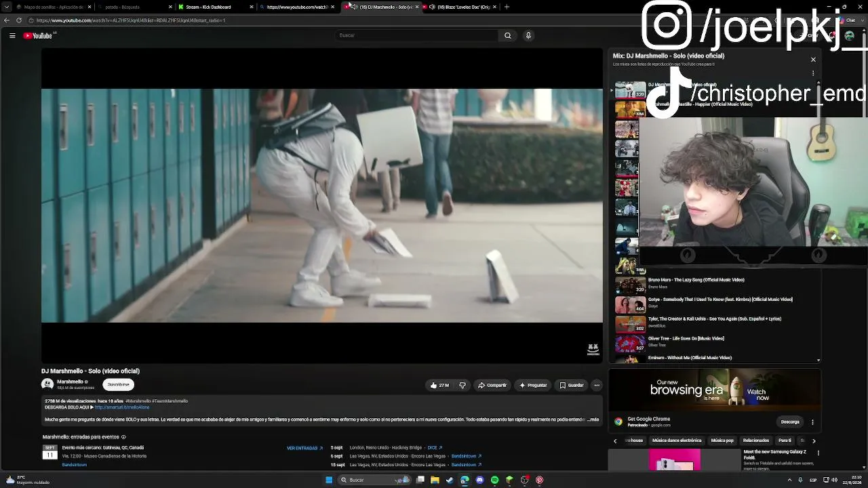This screenshot has height=488, width=868.
Task: Open Steam from the taskbar
Action: tap(450, 480)
